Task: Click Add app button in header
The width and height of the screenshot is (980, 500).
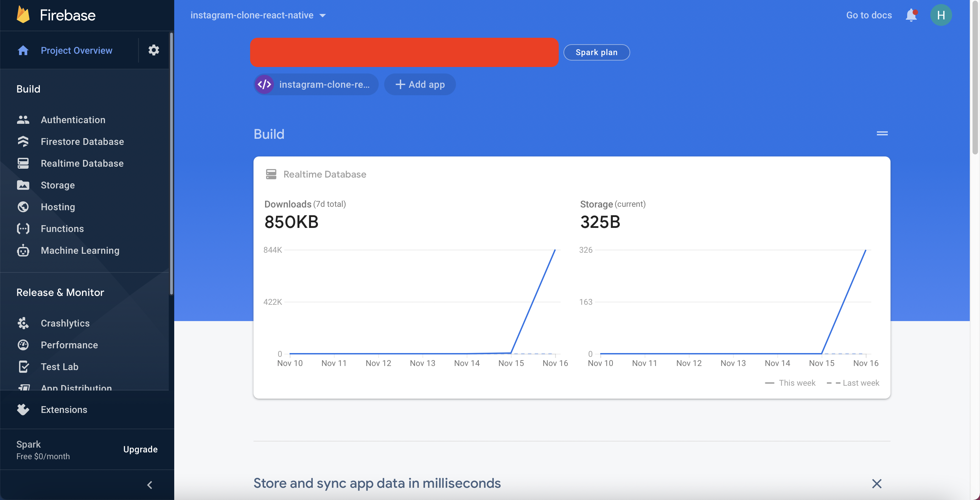Action: 419,84
